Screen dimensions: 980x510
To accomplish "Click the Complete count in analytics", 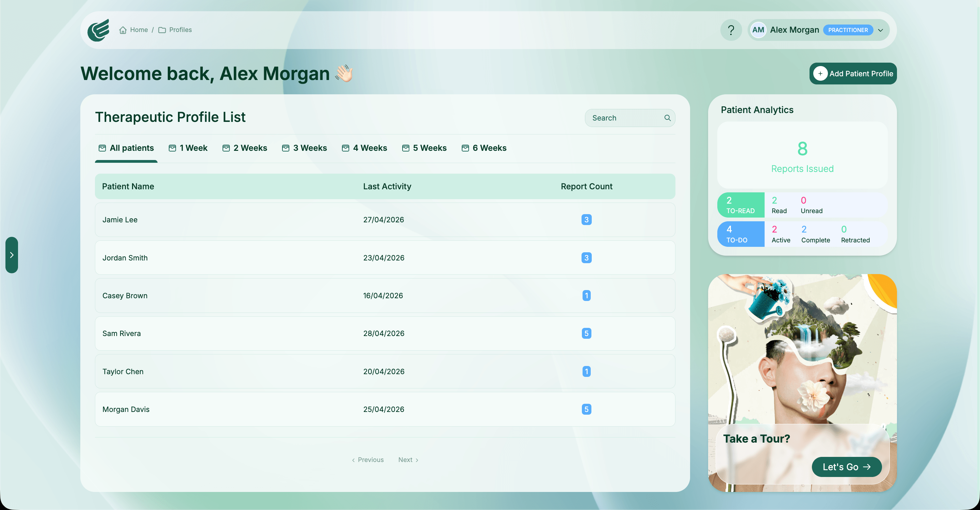I will (816, 234).
